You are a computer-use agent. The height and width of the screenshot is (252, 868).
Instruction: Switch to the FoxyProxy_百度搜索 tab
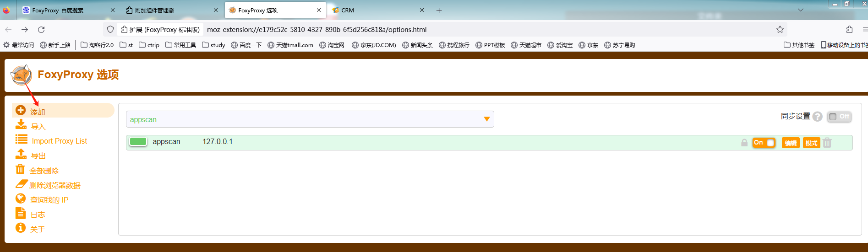69,10
